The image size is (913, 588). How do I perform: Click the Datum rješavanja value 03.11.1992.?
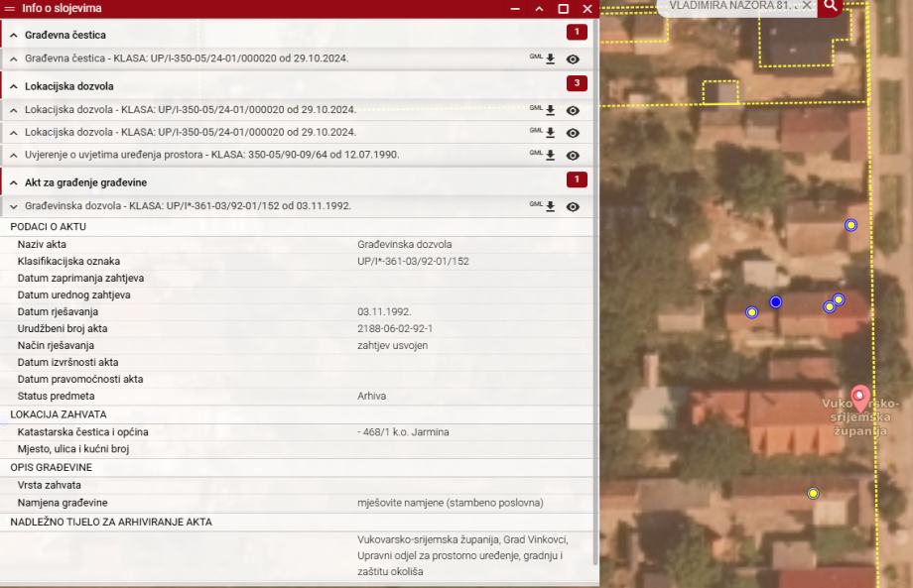tap(384, 311)
